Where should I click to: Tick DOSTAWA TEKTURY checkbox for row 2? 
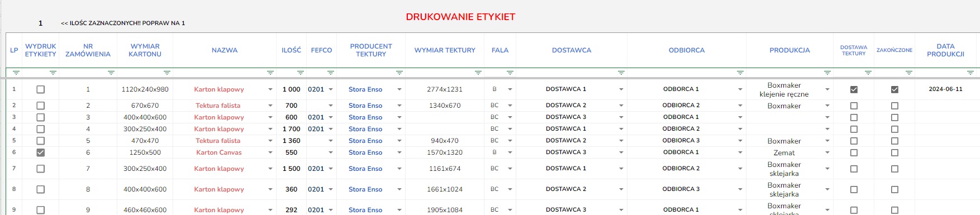tap(854, 106)
